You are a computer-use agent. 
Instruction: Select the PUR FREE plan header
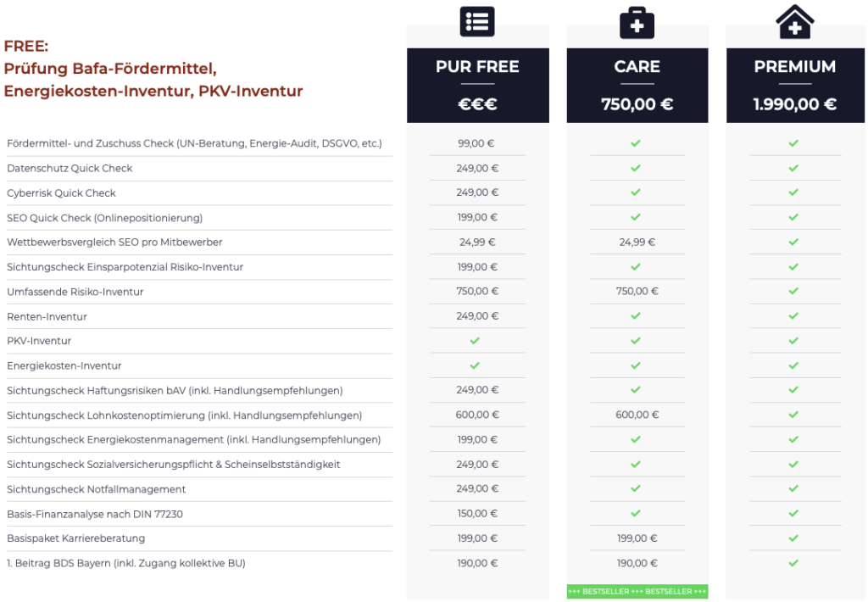[x=477, y=85]
